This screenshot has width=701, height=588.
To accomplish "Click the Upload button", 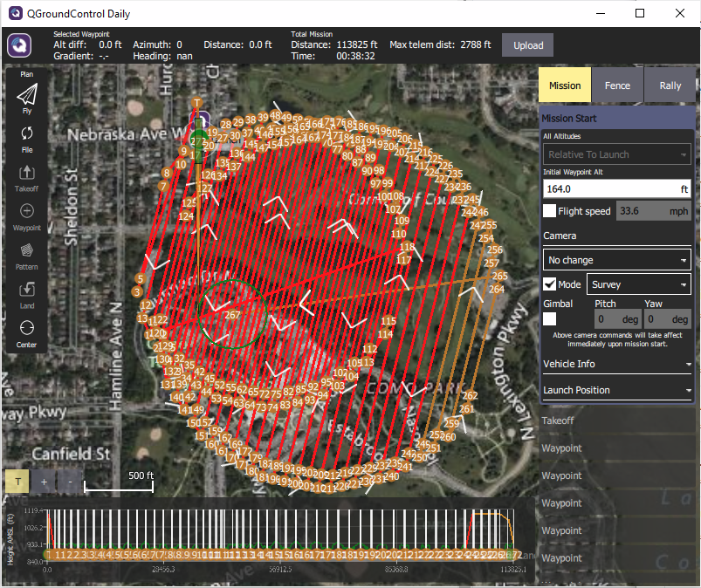I will click(528, 45).
